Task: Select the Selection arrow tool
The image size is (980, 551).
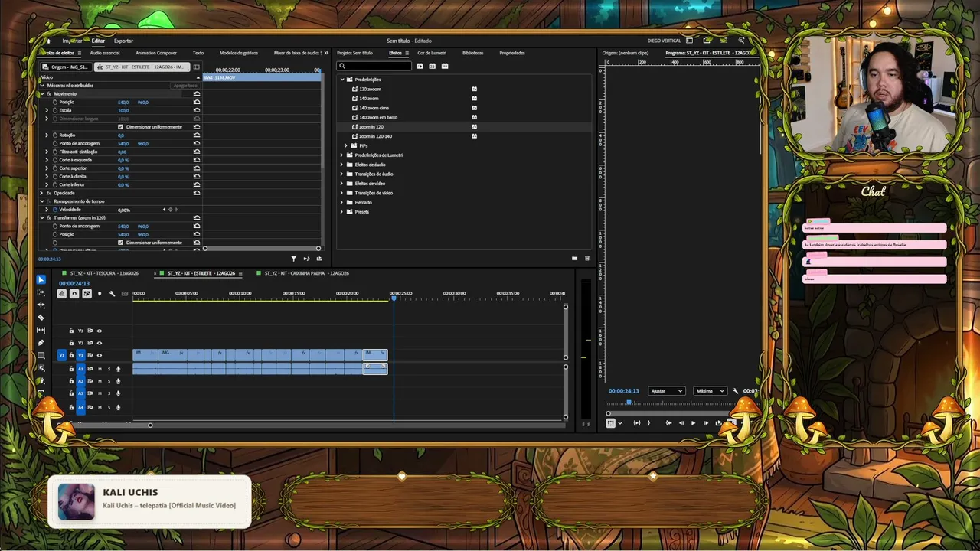Action: click(x=41, y=280)
